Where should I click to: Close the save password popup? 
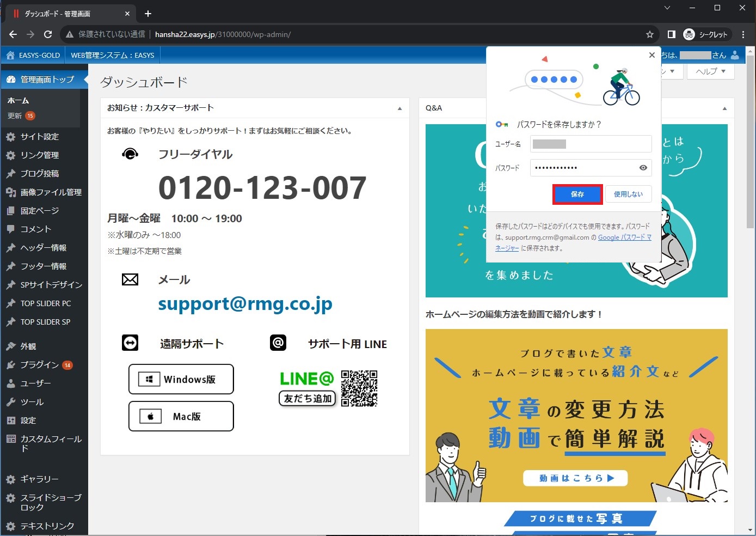(651, 55)
